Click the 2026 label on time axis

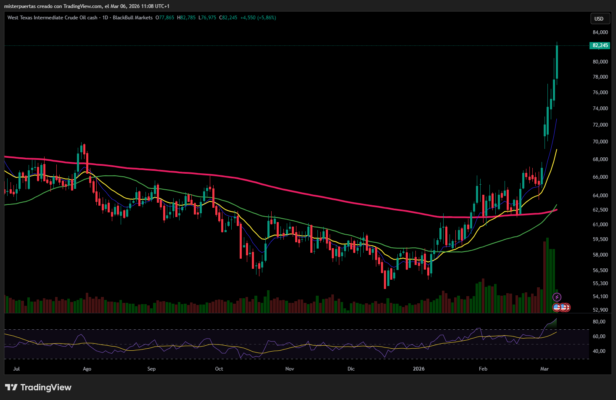421,368
